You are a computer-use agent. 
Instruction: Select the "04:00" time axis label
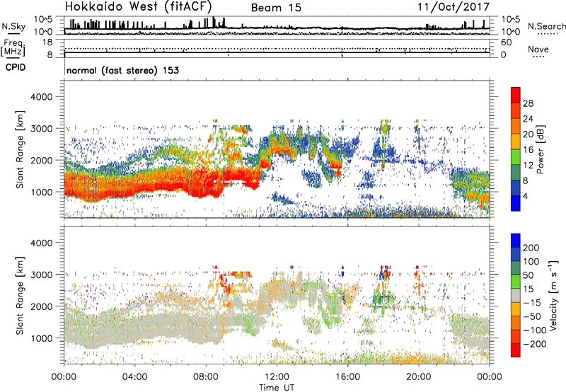[x=134, y=376]
